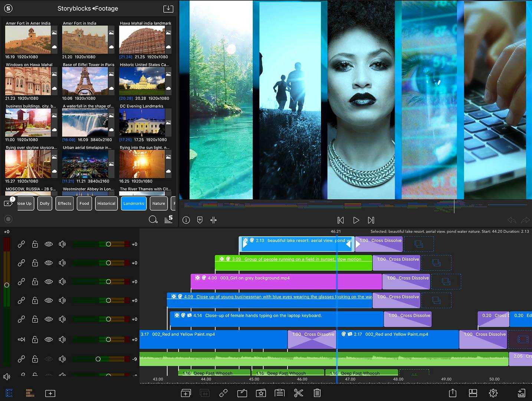
Task: Jump to next edit point
Action: tap(371, 220)
